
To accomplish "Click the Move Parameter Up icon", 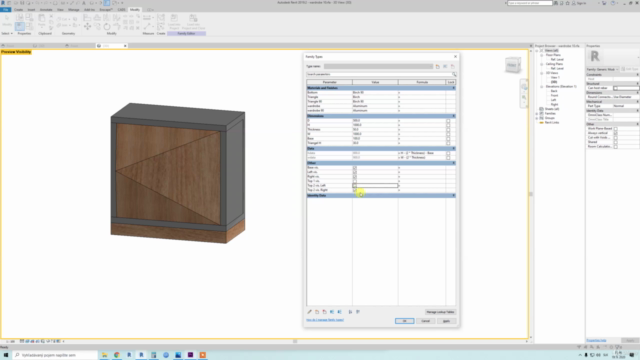I will click(x=332, y=312).
